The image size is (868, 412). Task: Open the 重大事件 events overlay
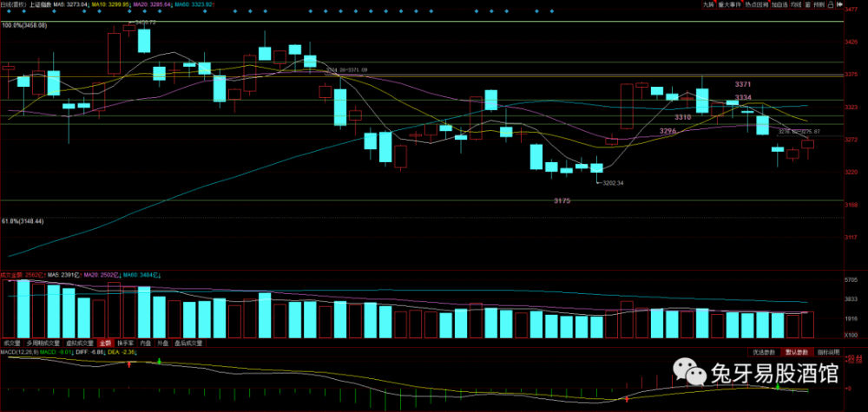(x=730, y=4)
